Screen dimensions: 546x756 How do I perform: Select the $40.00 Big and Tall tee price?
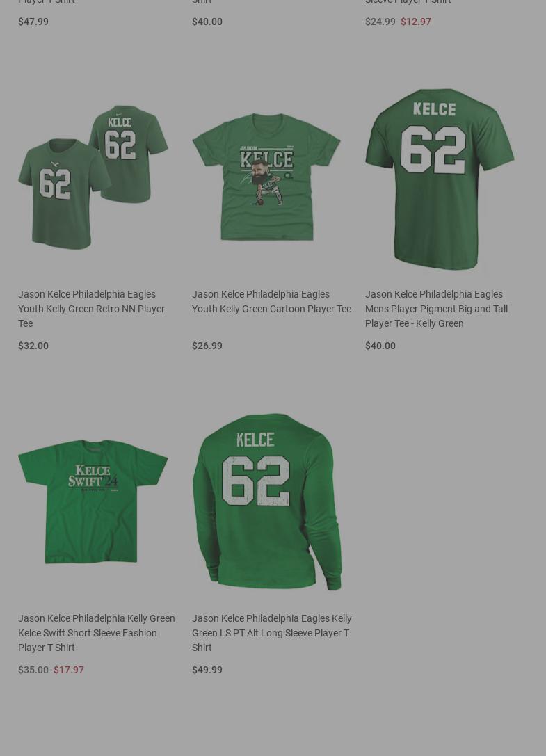380,346
